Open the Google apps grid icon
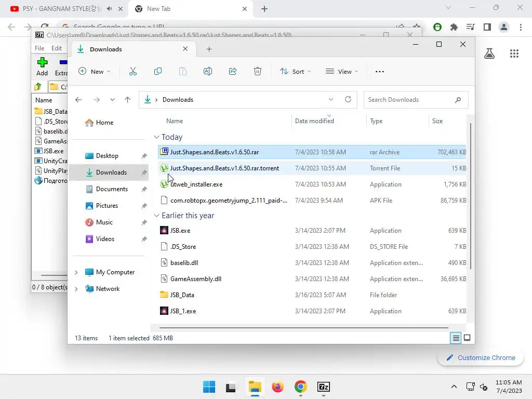532x399 pixels. (x=514, y=54)
